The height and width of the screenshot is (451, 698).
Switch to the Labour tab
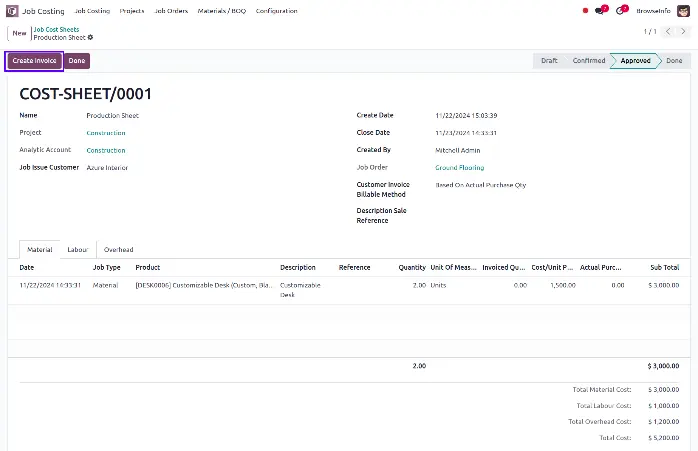77,249
